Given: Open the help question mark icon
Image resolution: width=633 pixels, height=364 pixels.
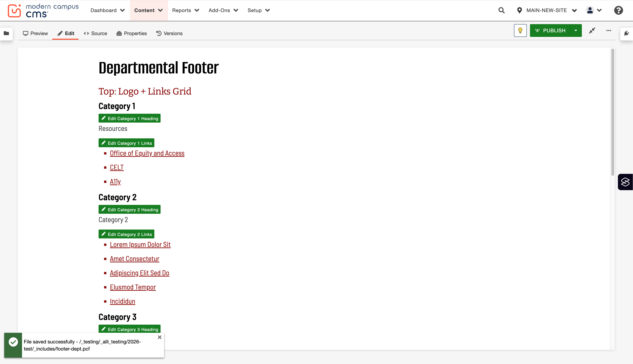Looking at the screenshot, I should [618, 10].
